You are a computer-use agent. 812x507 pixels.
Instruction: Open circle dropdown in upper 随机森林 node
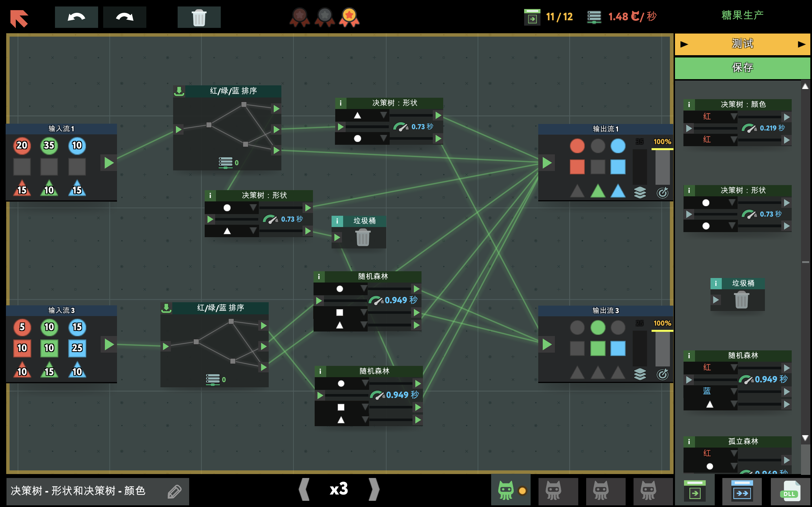click(364, 289)
